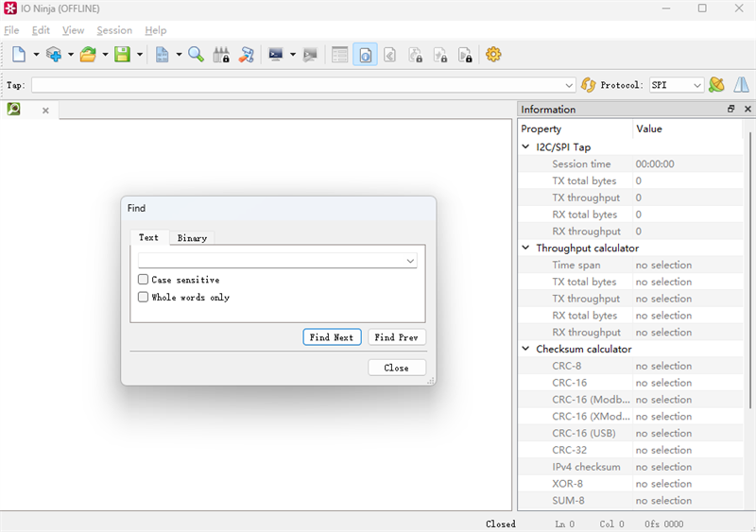This screenshot has width=756, height=532.
Task: Click the layers-with-plus icon in toolbar
Action: [54, 55]
